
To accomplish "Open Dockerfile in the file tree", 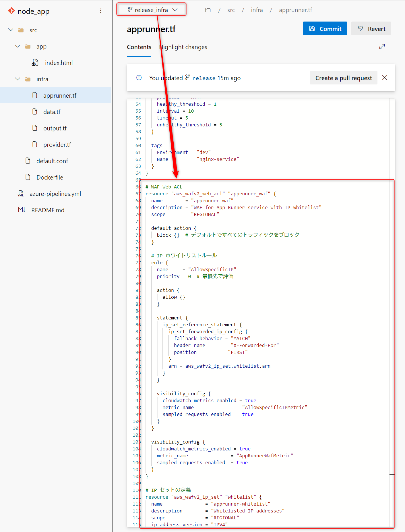I will (50, 178).
